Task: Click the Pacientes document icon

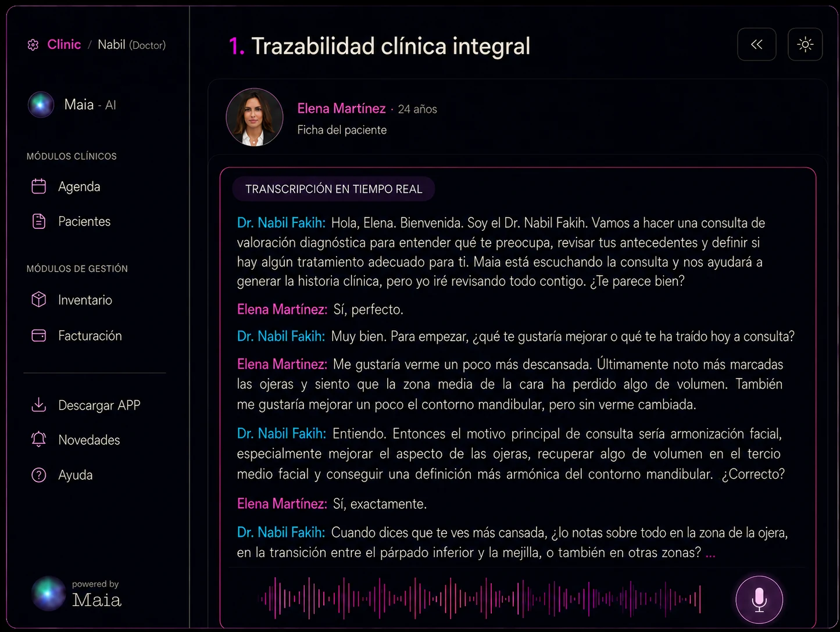Action: click(39, 221)
